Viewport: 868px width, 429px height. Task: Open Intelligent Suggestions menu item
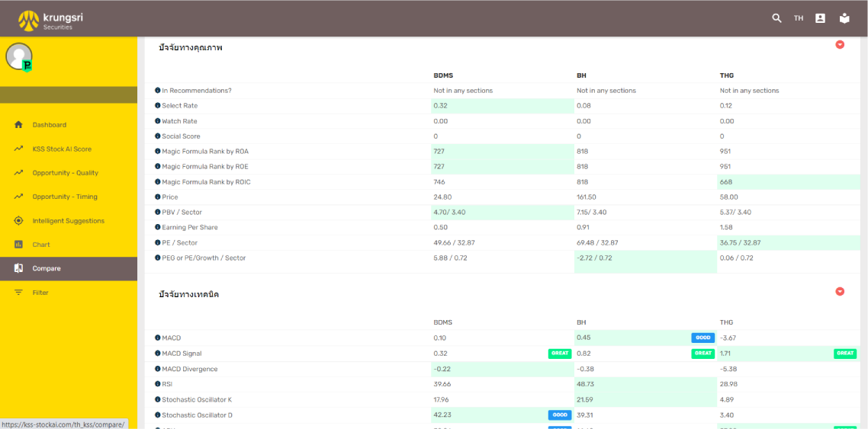coord(68,220)
